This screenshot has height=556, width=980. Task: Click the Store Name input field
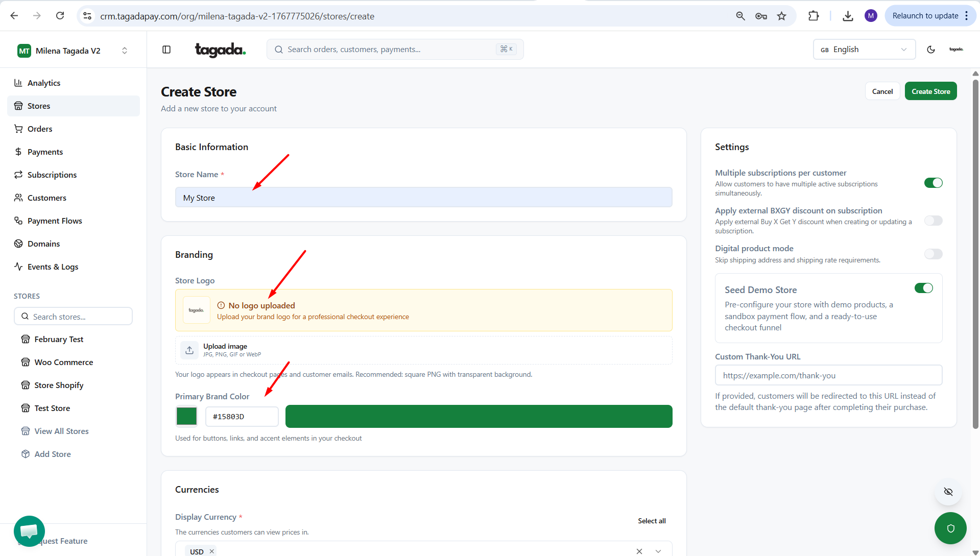pyautogui.click(x=423, y=198)
